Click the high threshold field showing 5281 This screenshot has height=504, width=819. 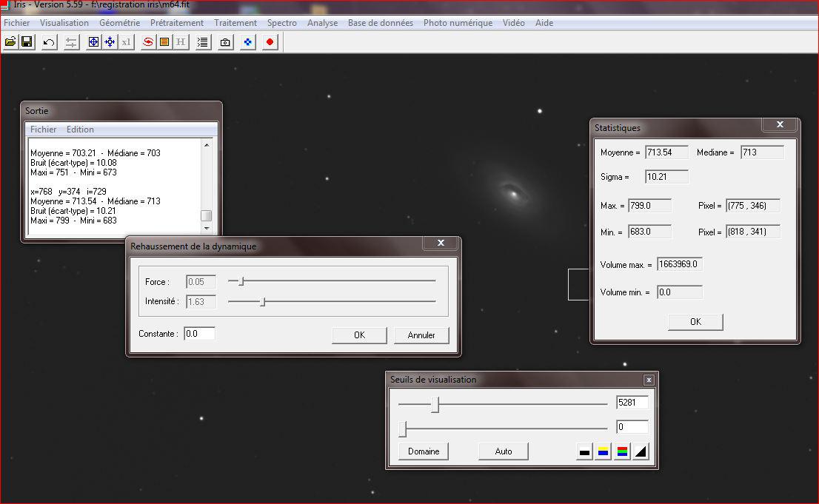point(632,403)
